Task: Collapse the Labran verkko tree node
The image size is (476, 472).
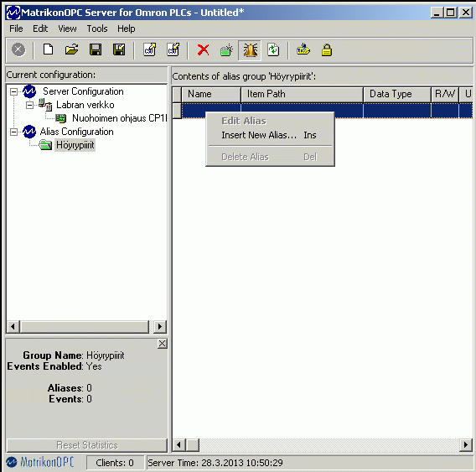Action: pos(29,105)
